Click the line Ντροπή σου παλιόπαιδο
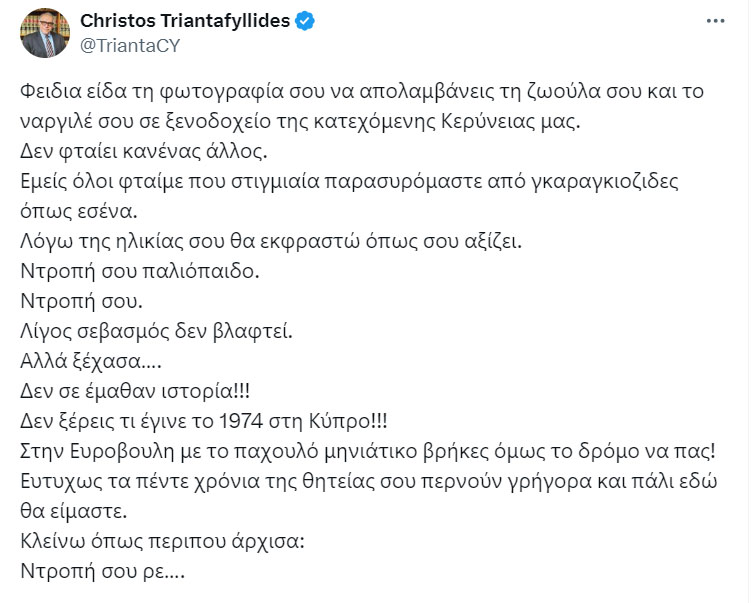754x603 pixels. coord(140,271)
